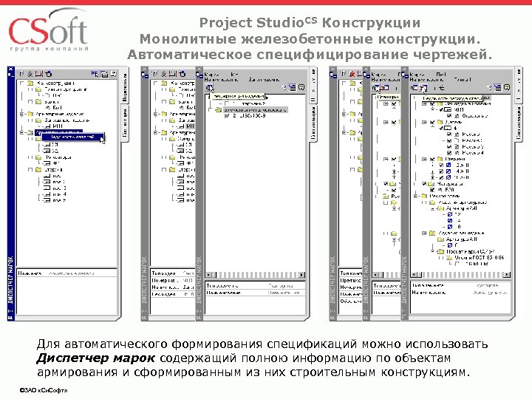Collapse the Арматурные изделия node above КП1 in the left panel

coord(21,114)
